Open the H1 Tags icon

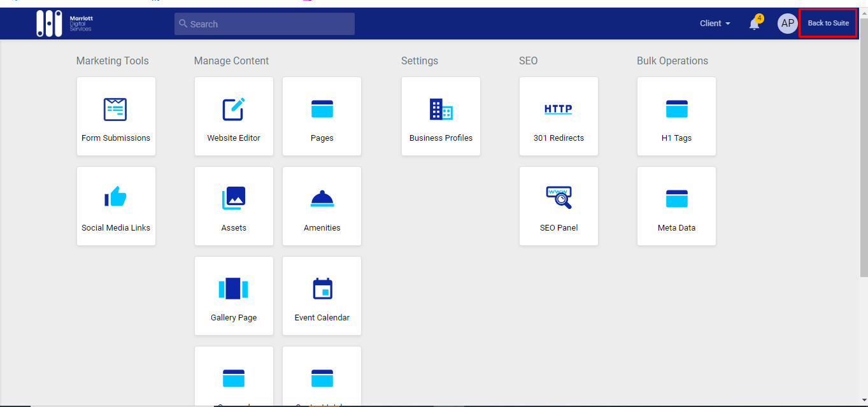[676, 110]
